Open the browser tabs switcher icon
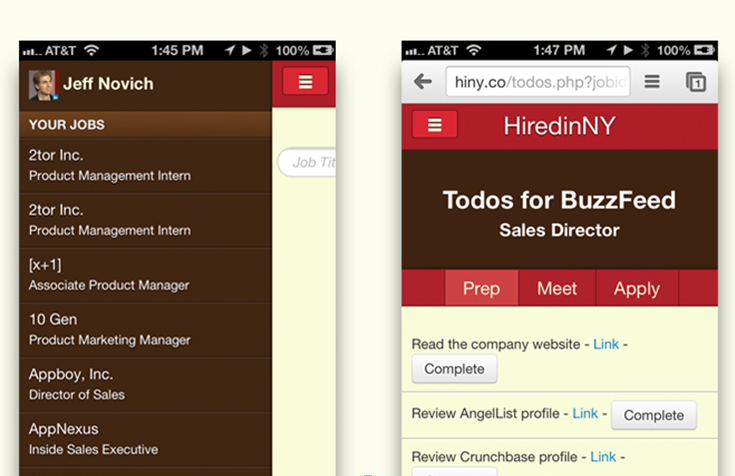This screenshot has height=476, width=735. (695, 82)
